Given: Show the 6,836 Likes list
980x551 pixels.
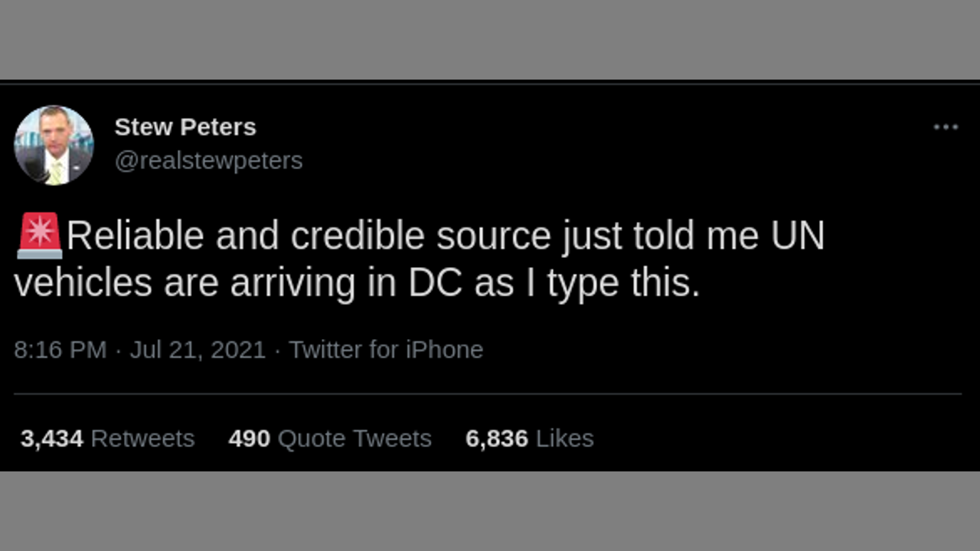Looking at the screenshot, I should click(x=529, y=439).
